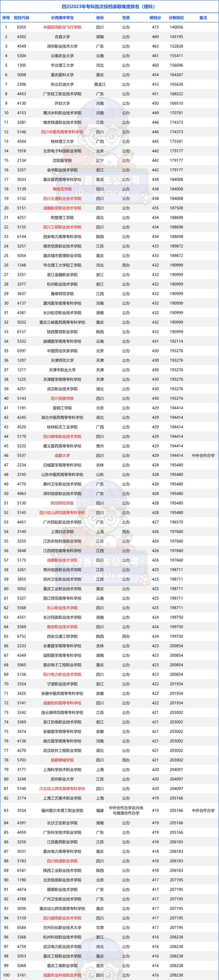219x980 pixels.
Task: Click 乐山职业技术学院 name
Action: point(62,608)
